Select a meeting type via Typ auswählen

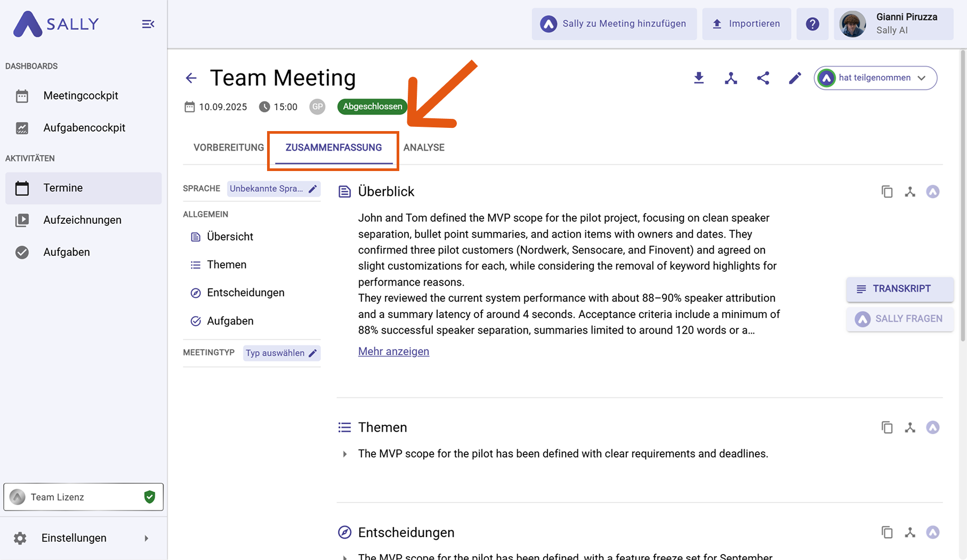pos(281,353)
